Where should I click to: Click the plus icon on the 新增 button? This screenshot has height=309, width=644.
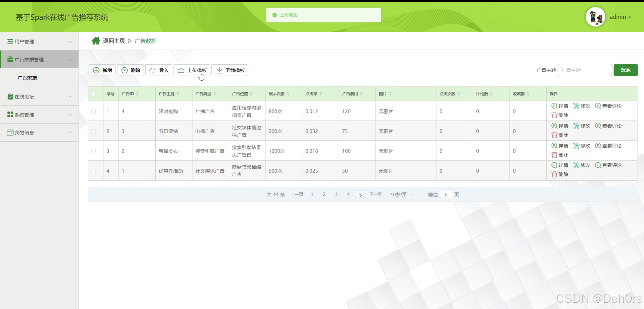click(x=96, y=70)
